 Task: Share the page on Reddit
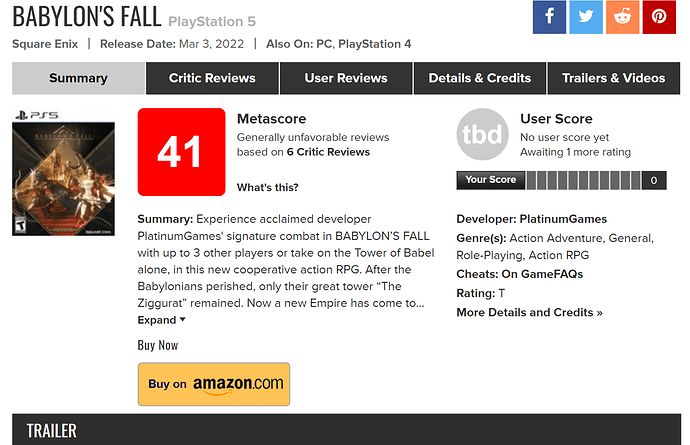624,18
